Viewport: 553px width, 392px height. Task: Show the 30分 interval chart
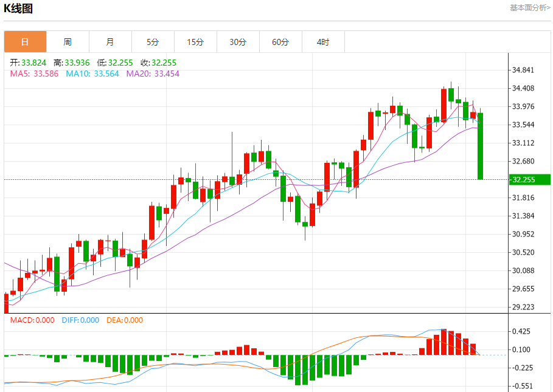pos(238,42)
